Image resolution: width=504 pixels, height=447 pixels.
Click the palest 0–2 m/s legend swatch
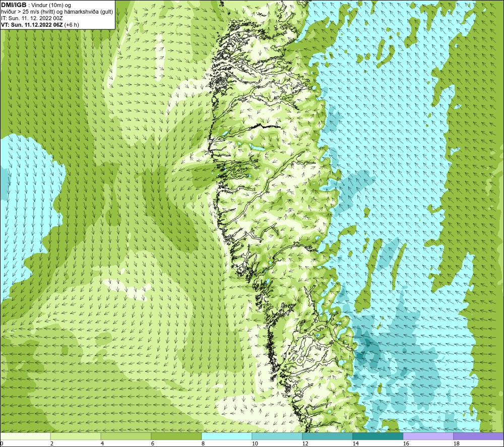[x=25, y=436]
